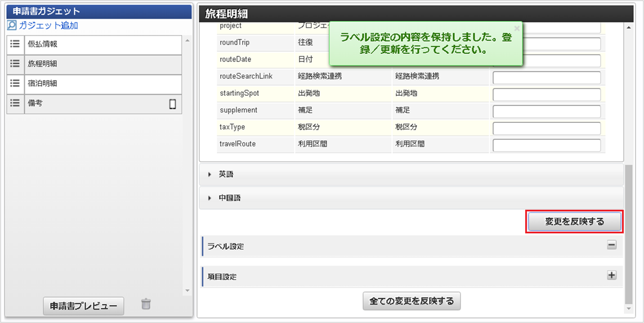Image resolution: width=644 pixels, height=323 pixels.
Task: Open the ガジェット追加 link
Action: [48, 25]
